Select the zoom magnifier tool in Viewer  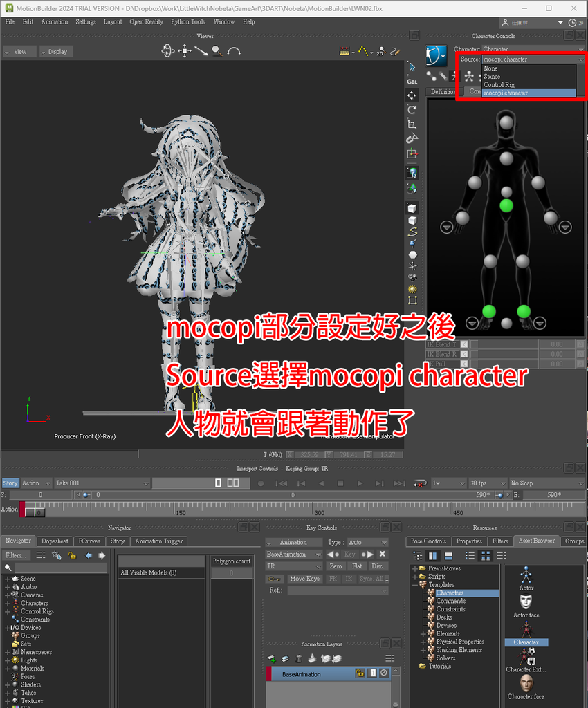[x=217, y=51]
